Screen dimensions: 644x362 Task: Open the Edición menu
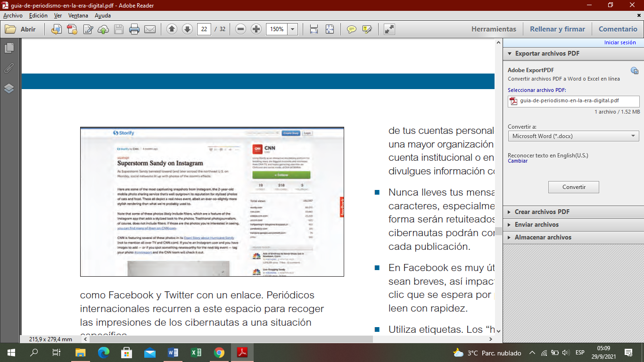click(x=38, y=16)
